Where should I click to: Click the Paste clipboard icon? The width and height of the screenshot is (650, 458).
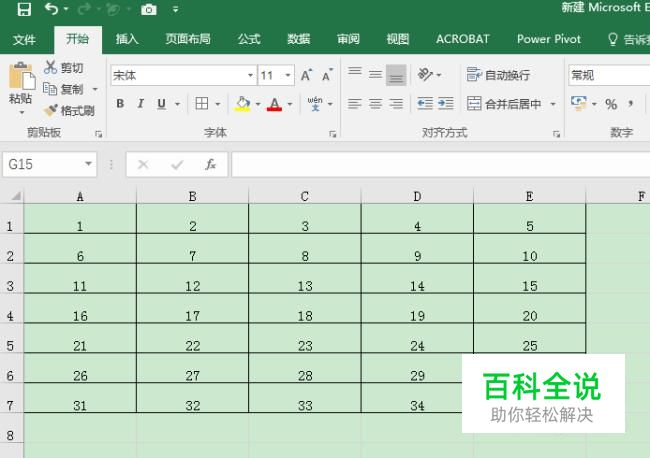[21, 75]
